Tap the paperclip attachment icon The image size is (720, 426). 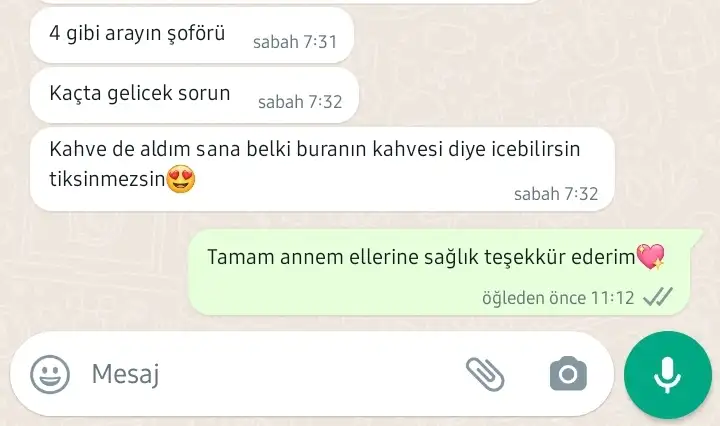coord(485,375)
